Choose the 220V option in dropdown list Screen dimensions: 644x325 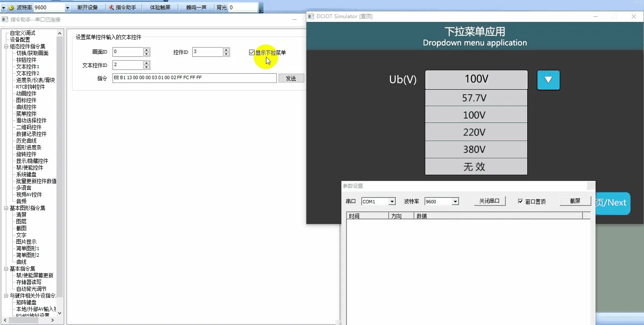tap(476, 132)
